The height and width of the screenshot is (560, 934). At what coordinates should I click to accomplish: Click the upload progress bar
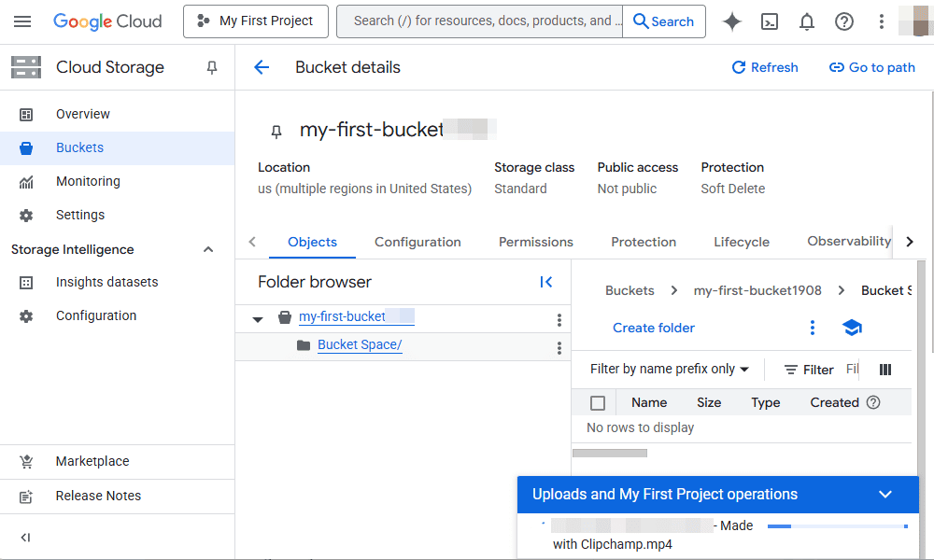(x=838, y=526)
